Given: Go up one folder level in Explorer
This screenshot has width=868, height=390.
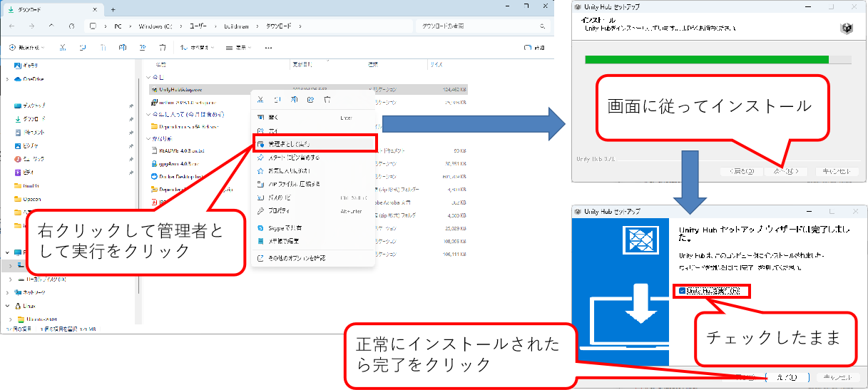Looking at the screenshot, I should tap(51, 26).
